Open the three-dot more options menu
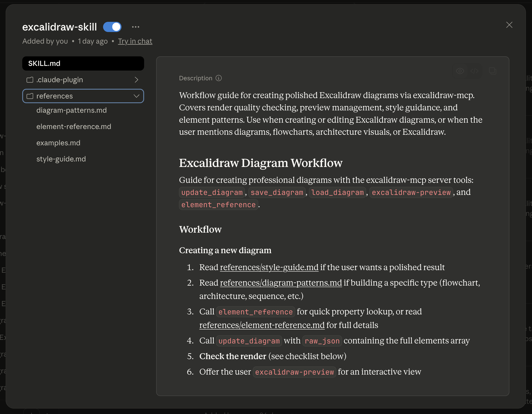 click(x=135, y=27)
